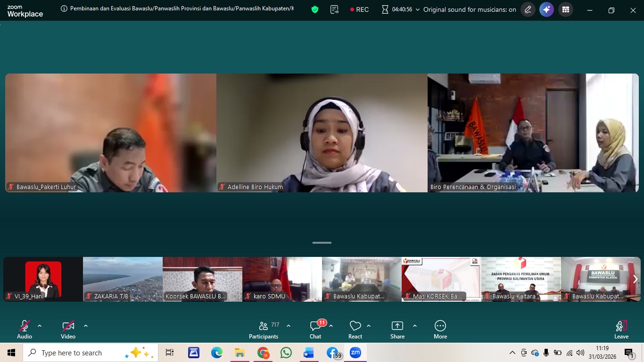This screenshot has height=362, width=644.
Task: Leave the meeting
Action: [x=621, y=329]
